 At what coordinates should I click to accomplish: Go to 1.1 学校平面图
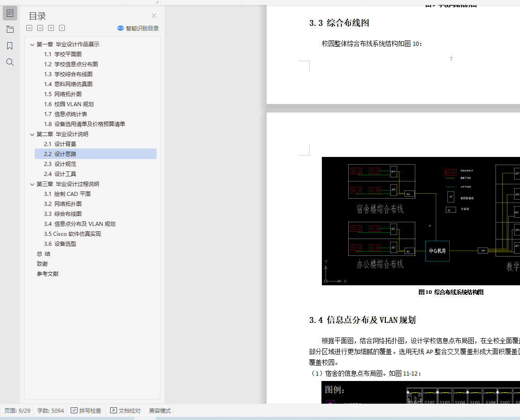pyautogui.click(x=63, y=54)
